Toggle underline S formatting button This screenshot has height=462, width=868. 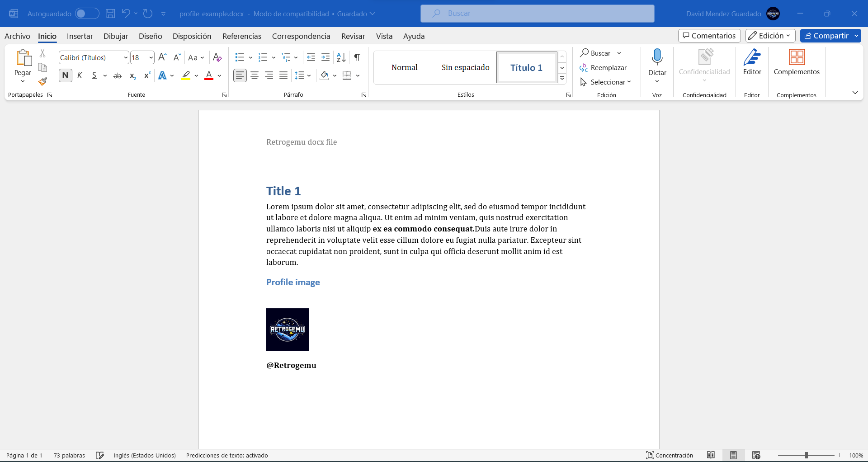(94, 75)
